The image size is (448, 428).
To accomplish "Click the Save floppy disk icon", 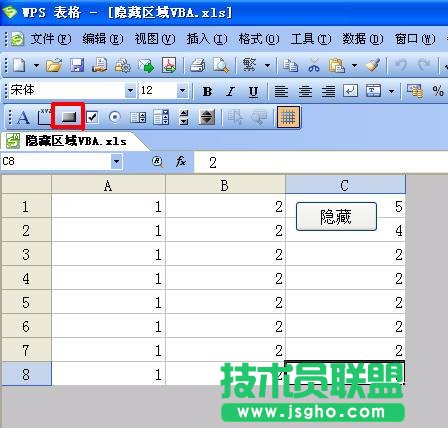I will [x=77, y=65].
